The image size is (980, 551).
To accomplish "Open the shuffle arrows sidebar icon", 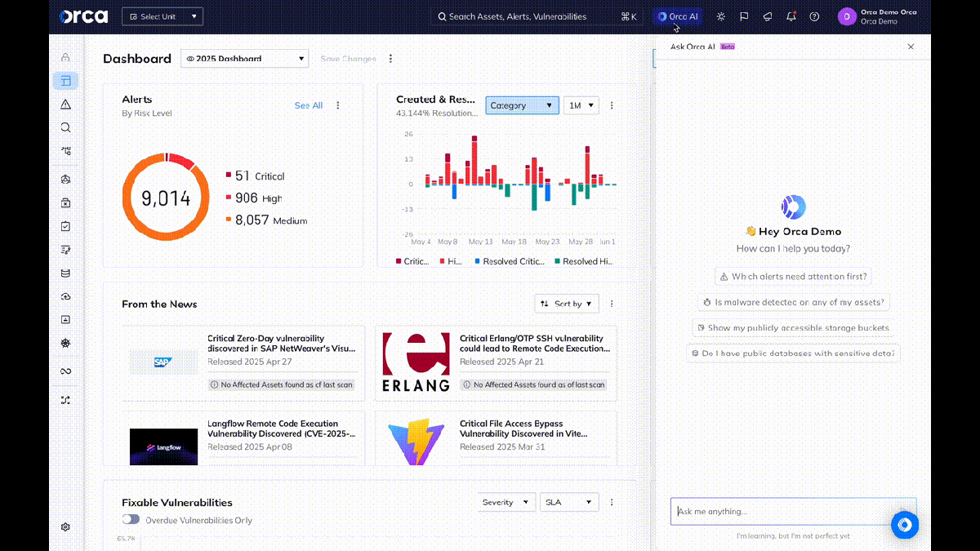I will tap(65, 400).
